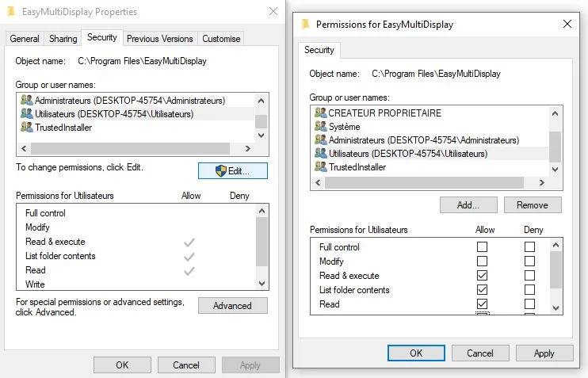Click Write row in Properties permissions list
This screenshot has height=378, width=588.
pos(137,284)
